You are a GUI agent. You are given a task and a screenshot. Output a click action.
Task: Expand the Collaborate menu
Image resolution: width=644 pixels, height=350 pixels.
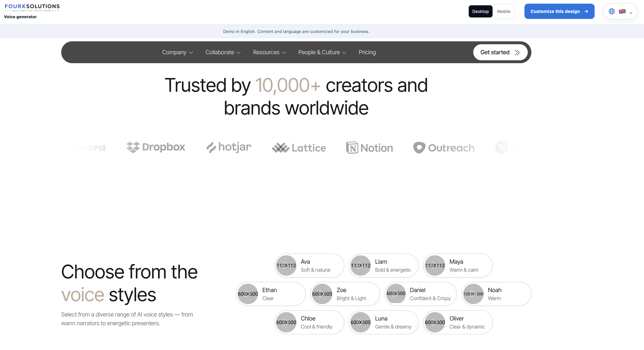pyautogui.click(x=223, y=52)
